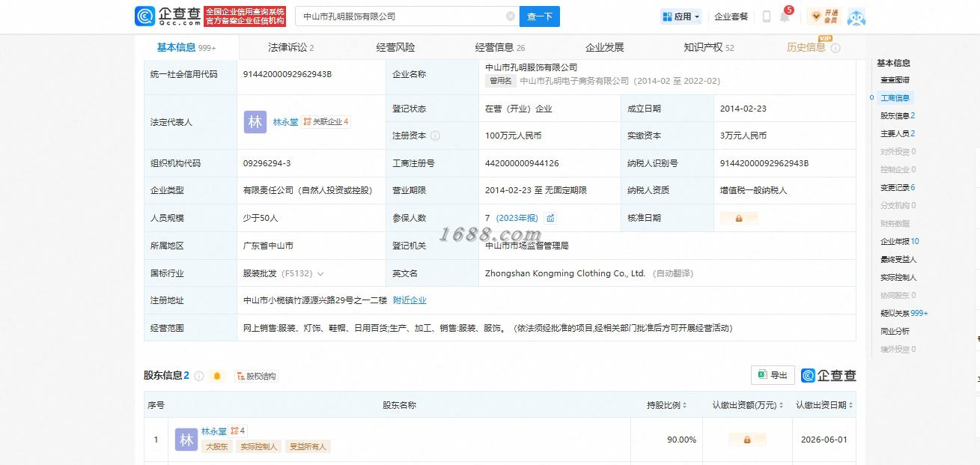Switch to 历史信息 VIP tab

(806, 47)
